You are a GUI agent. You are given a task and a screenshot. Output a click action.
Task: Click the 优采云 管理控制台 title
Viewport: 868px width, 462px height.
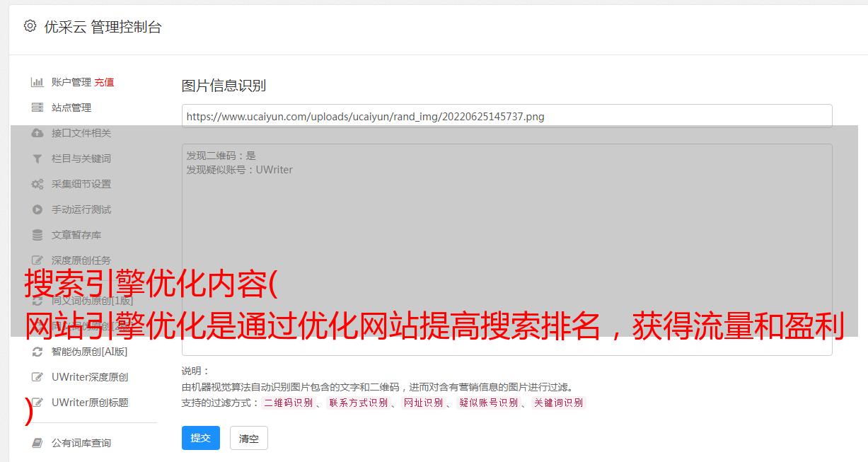tap(103, 27)
